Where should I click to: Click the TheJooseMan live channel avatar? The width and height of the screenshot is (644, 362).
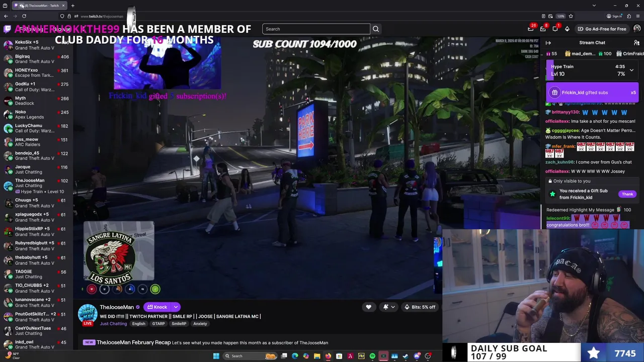tap(88, 313)
